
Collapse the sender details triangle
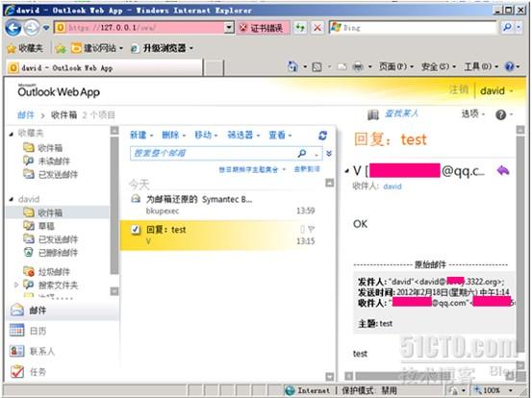tap(347, 170)
